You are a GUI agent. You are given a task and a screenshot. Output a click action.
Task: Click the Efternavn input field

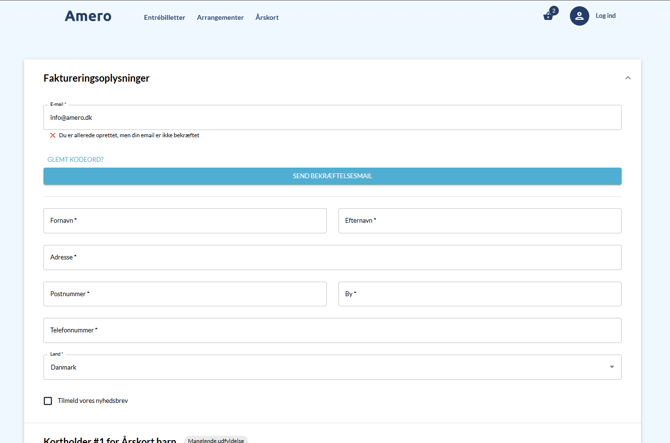coord(479,221)
